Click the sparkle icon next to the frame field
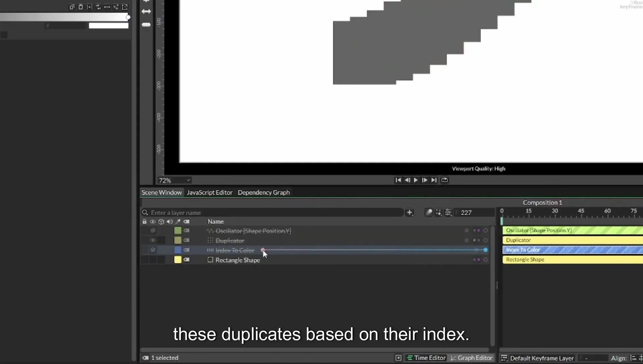643x364 pixels. click(x=439, y=212)
